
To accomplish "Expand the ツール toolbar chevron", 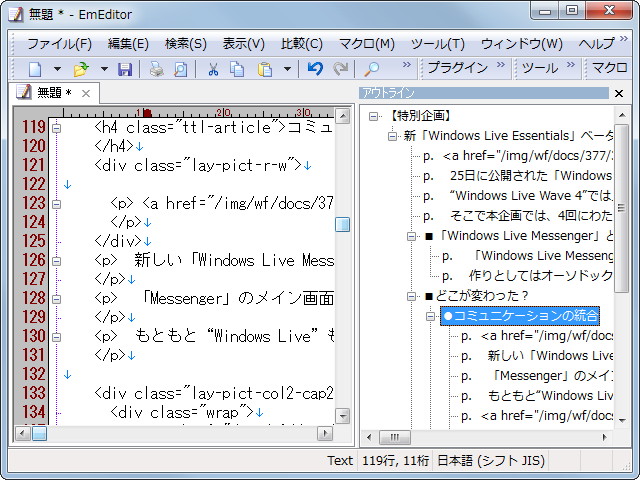I will [571, 64].
